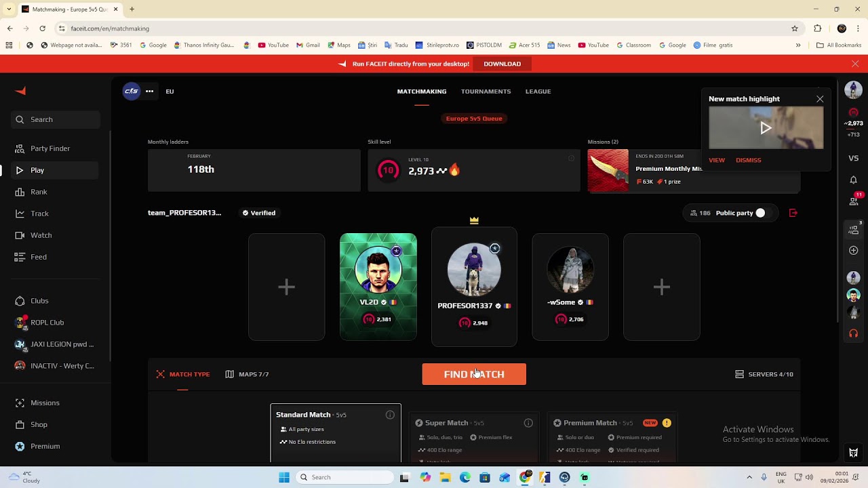Screen dimensions: 868x488
Task: Open the All Bookmarks folder
Action: 839,45
